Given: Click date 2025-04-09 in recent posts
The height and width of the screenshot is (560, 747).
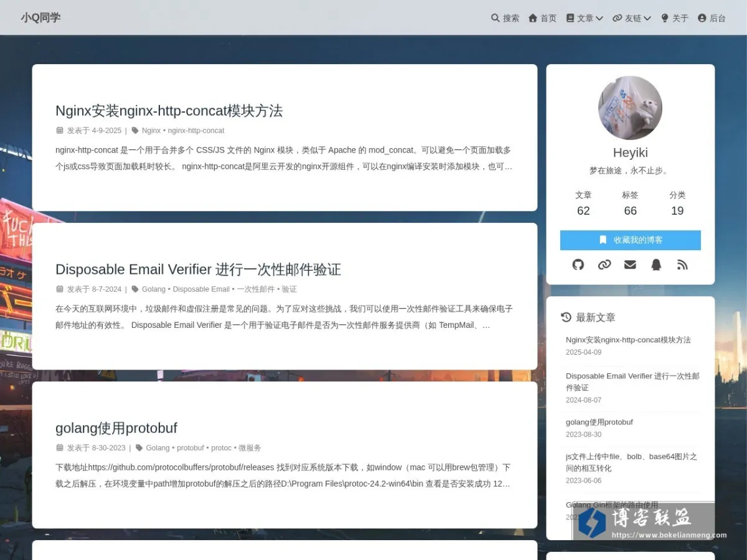Looking at the screenshot, I should tap(583, 352).
